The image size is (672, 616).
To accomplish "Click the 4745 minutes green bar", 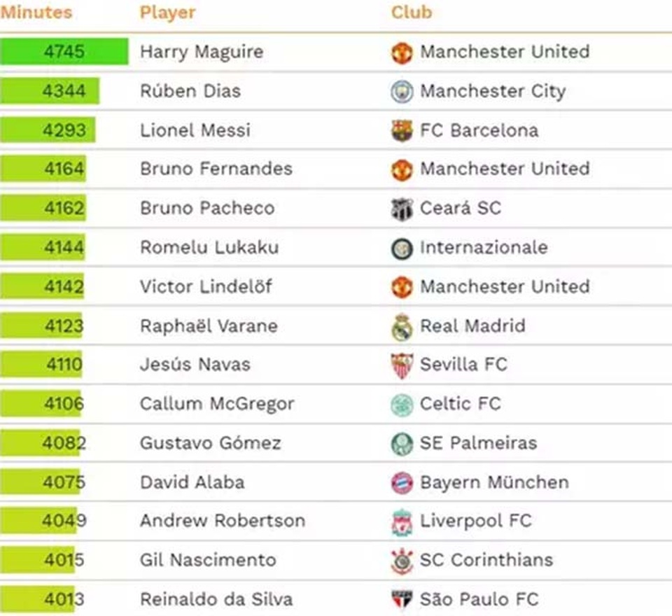I will pos(64,52).
